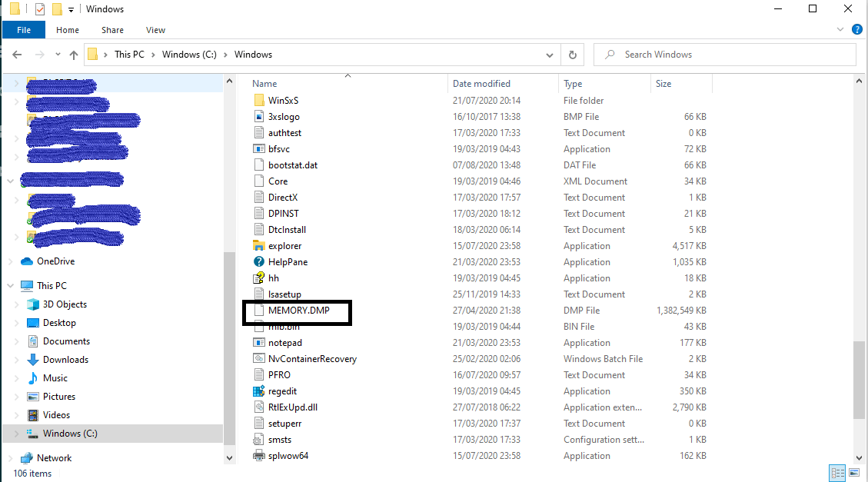This screenshot has width=868, height=482.
Task: Click navigation pane scroll down arrow
Action: (x=229, y=458)
